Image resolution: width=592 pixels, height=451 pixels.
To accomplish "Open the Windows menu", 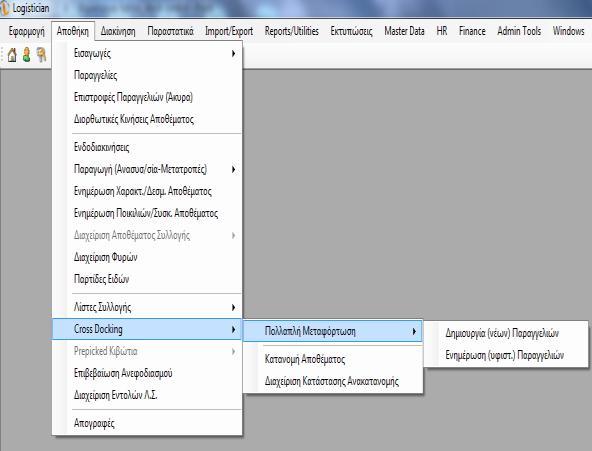I will [x=568, y=31].
